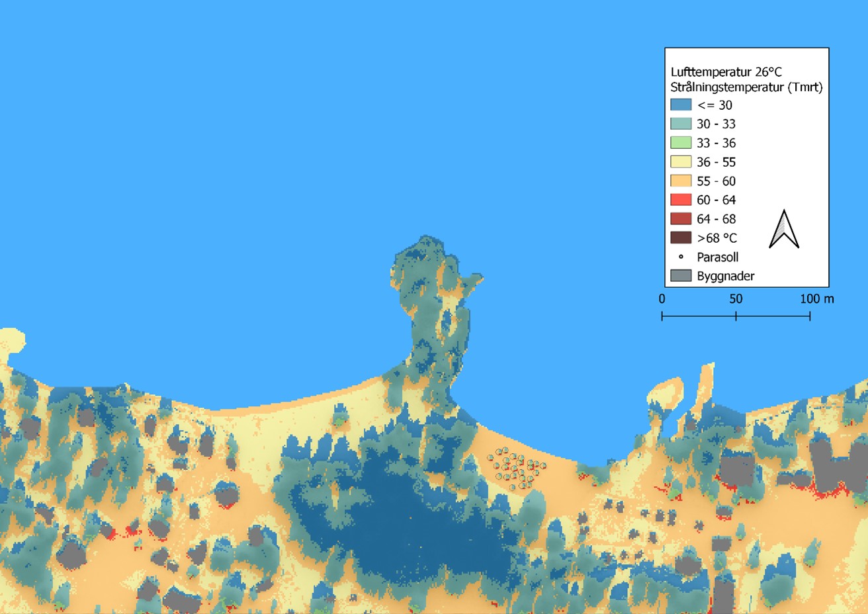
Task: Click the peninsula jutting into the water
Action: [x=434, y=311]
